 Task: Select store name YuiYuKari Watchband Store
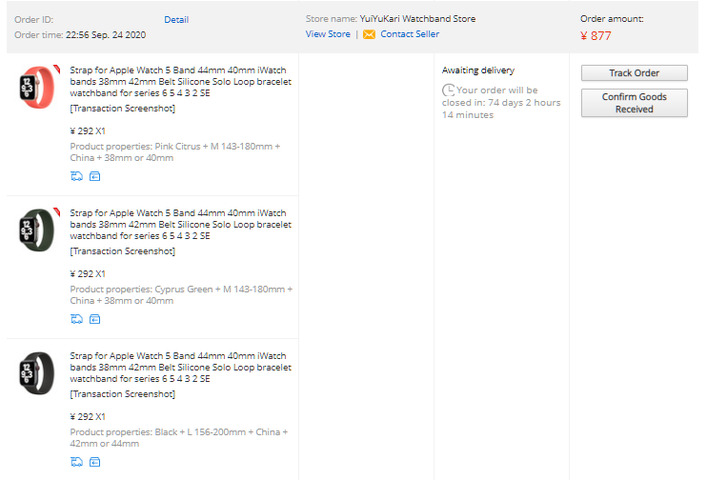click(418, 19)
